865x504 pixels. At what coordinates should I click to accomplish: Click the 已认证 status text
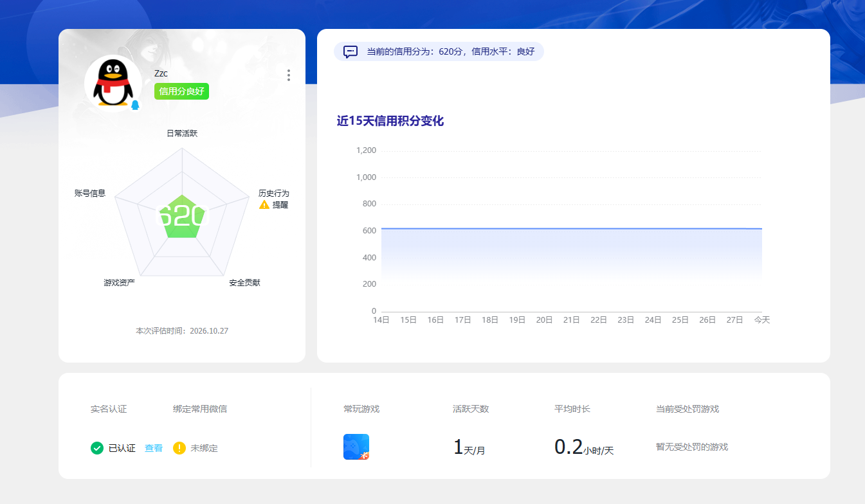(122, 448)
